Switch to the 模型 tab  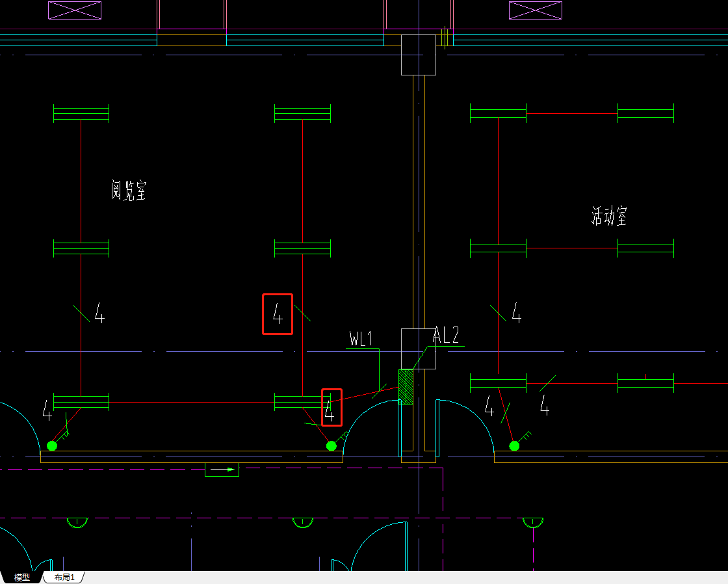click(22, 577)
